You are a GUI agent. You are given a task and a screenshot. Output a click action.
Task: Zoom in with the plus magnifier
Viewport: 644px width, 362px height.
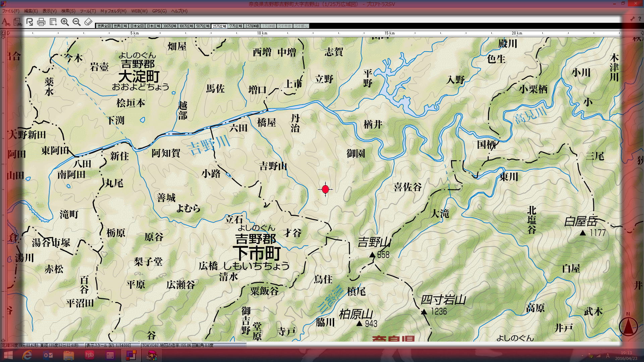(65, 22)
